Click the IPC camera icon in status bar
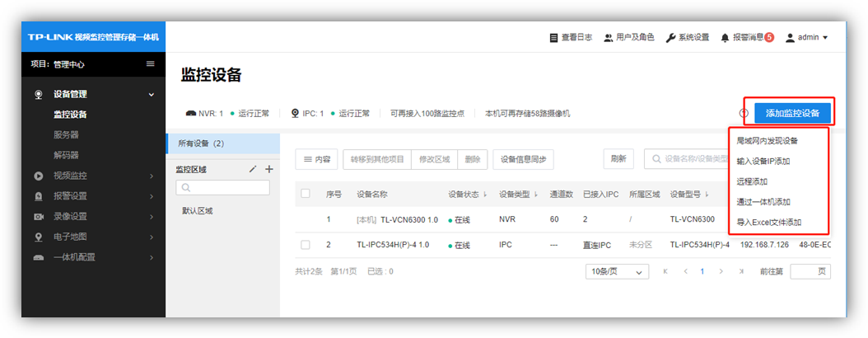The height and width of the screenshot is (338, 868). pyautogui.click(x=296, y=113)
